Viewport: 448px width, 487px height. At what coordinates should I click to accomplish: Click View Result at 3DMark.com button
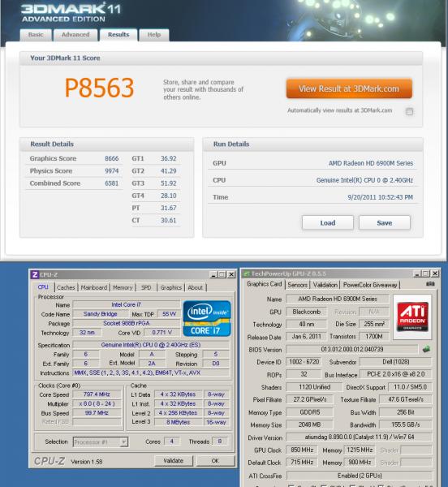[x=349, y=88]
